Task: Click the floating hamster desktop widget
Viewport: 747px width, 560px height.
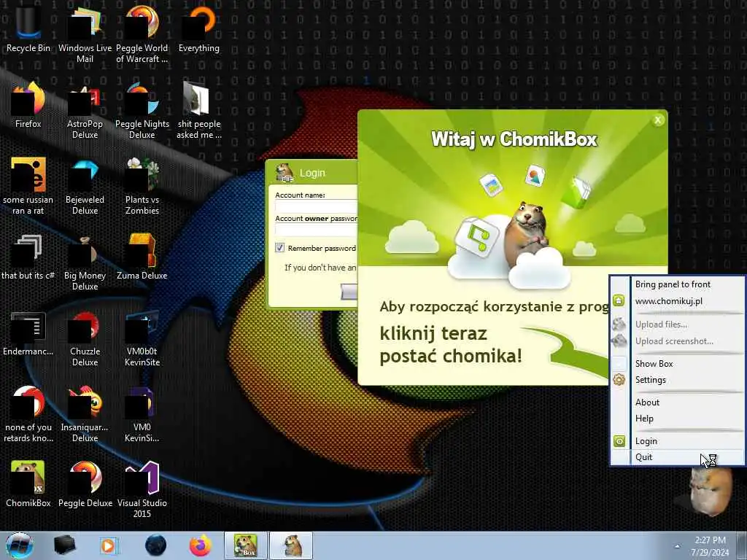Action: tap(710, 491)
